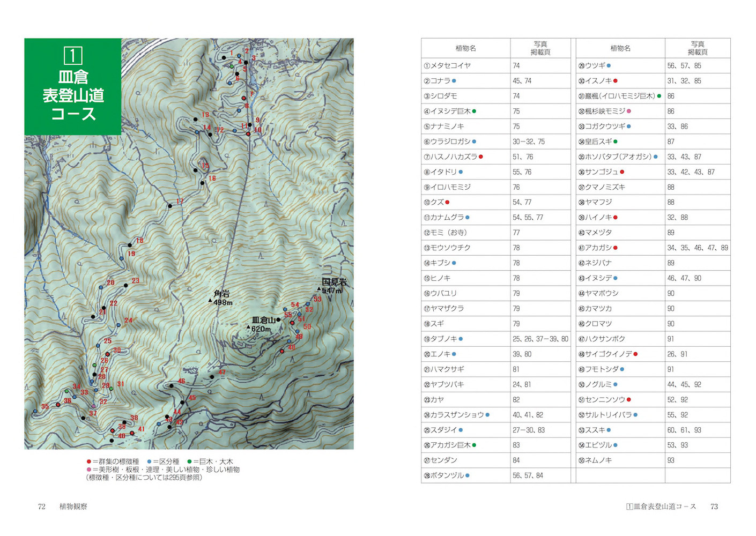The width and height of the screenshot is (756, 536).
Task: Click the green dot in the legend for 巨木・大木
Action: click(x=189, y=461)
